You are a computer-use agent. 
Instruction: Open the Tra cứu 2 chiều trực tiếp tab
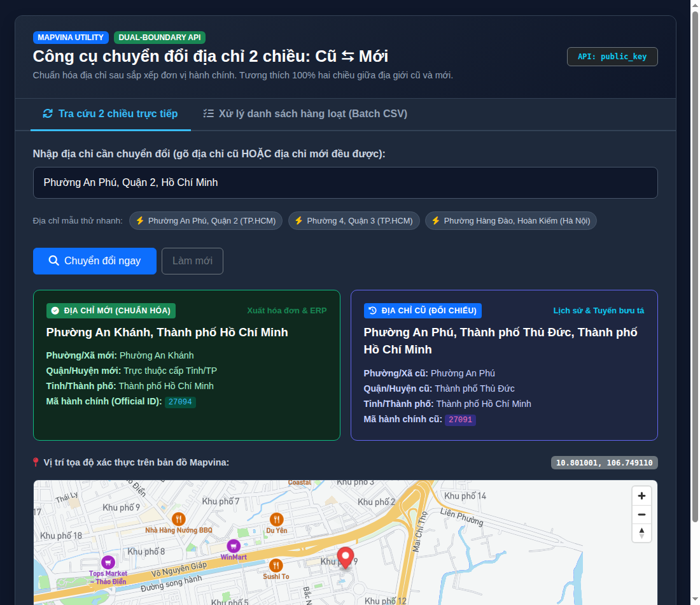pyautogui.click(x=110, y=114)
